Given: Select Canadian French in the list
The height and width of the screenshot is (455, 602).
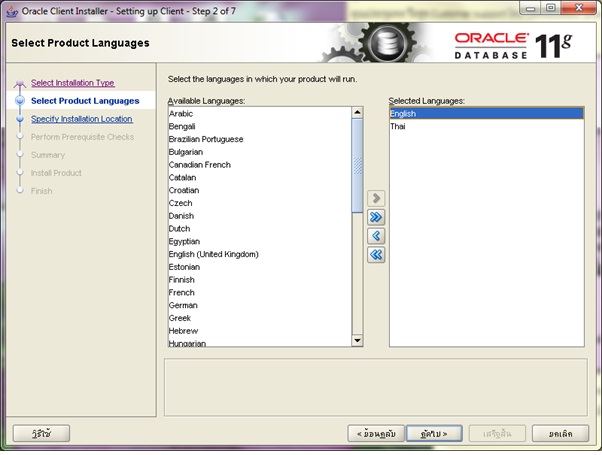Looking at the screenshot, I should pos(260,165).
